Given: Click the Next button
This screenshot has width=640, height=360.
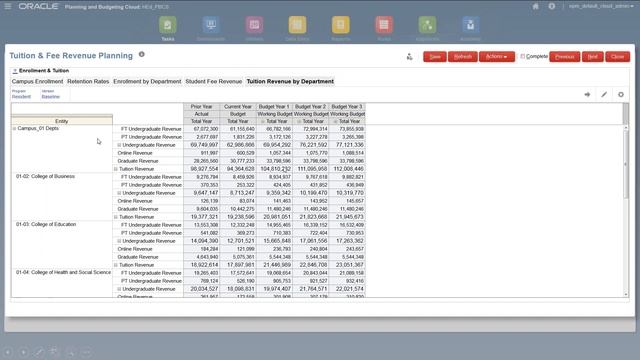Looking at the screenshot, I should pos(593,56).
